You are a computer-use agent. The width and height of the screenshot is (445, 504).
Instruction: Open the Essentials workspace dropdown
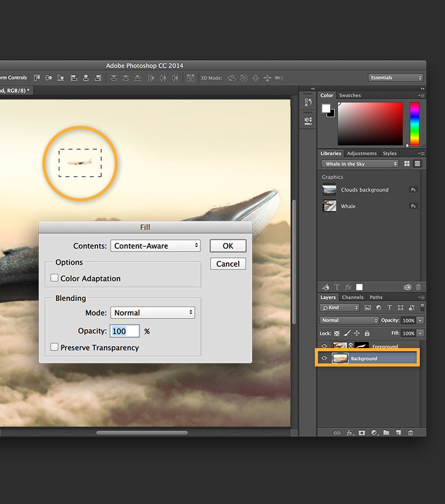395,77
